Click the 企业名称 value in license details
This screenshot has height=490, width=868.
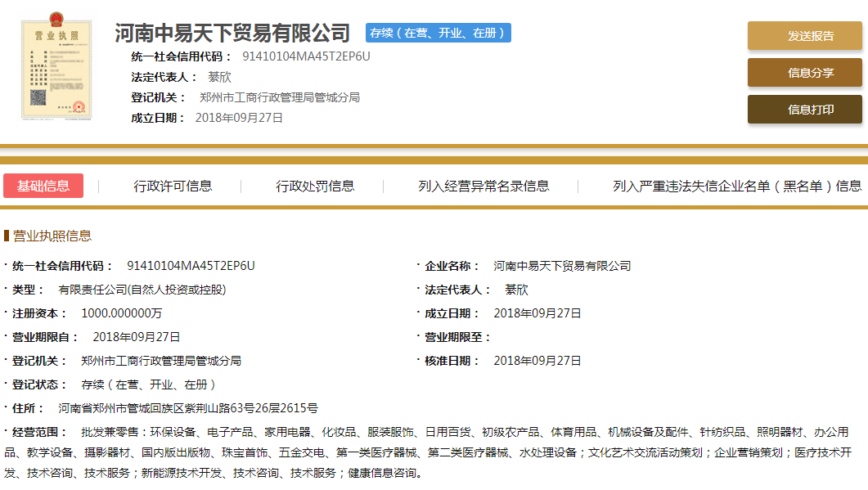tap(562, 266)
